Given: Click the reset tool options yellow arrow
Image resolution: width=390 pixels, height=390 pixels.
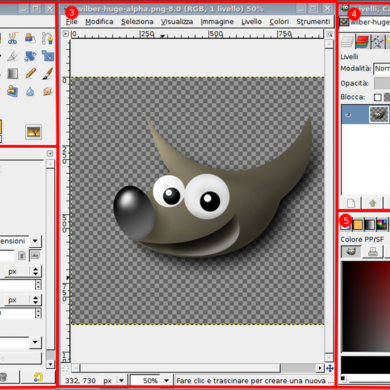Looking at the screenshot, I should [38, 377].
